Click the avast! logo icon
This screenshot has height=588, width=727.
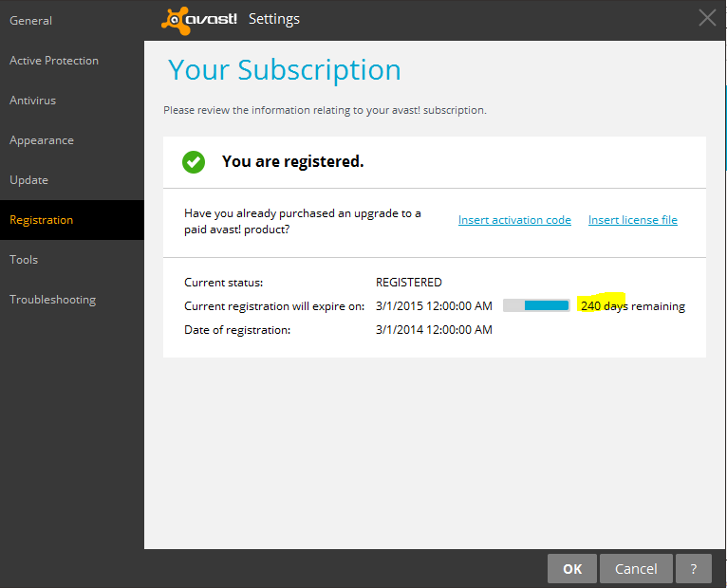pos(199,20)
